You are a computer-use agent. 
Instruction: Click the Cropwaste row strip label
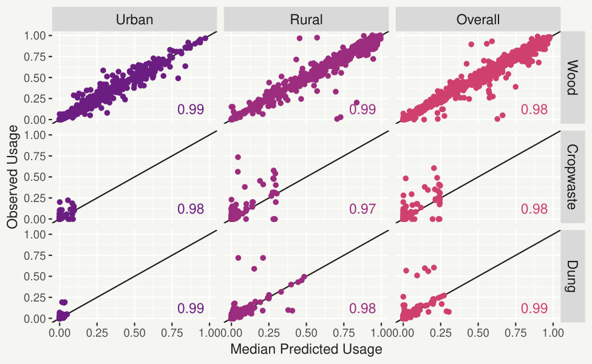point(573,177)
